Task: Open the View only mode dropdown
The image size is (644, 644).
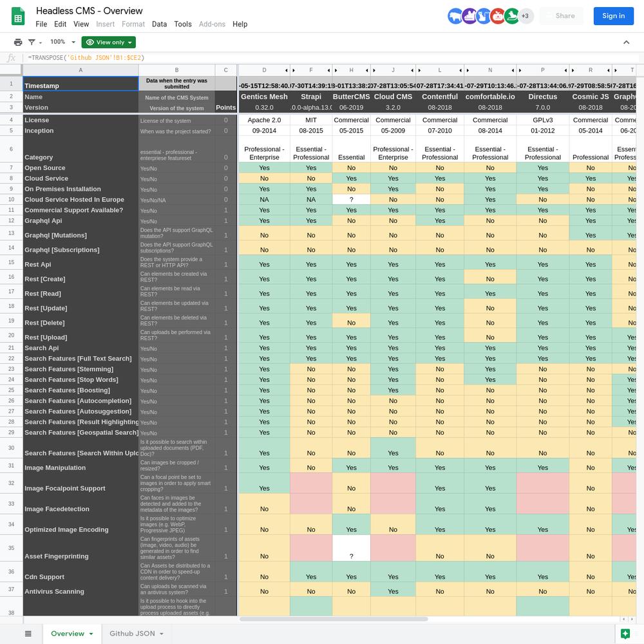Action: point(109,43)
